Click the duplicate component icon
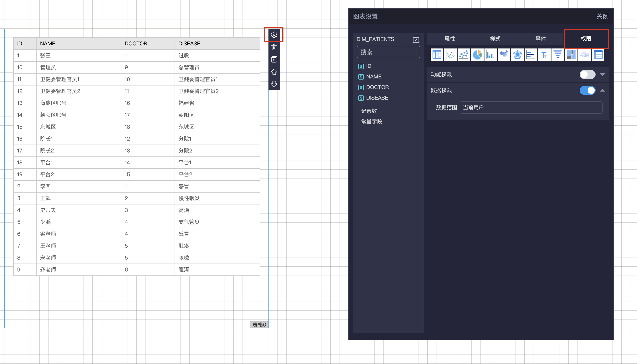Image resolution: width=637 pixels, height=364 pixels. [x=274, y=59]
